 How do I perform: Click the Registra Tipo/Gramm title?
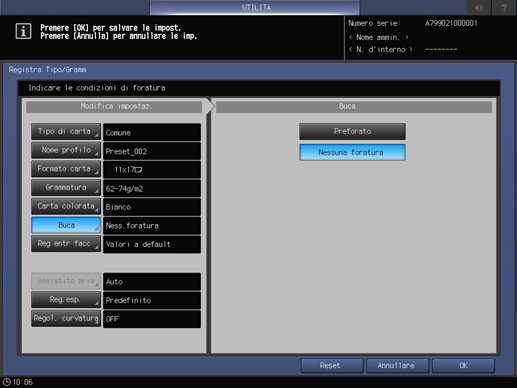point(47,70)
